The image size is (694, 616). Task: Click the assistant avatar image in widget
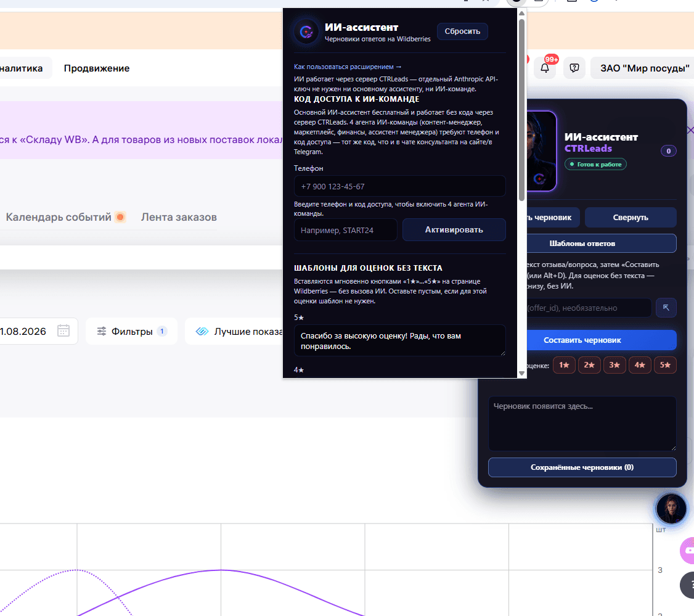point(541,151)
